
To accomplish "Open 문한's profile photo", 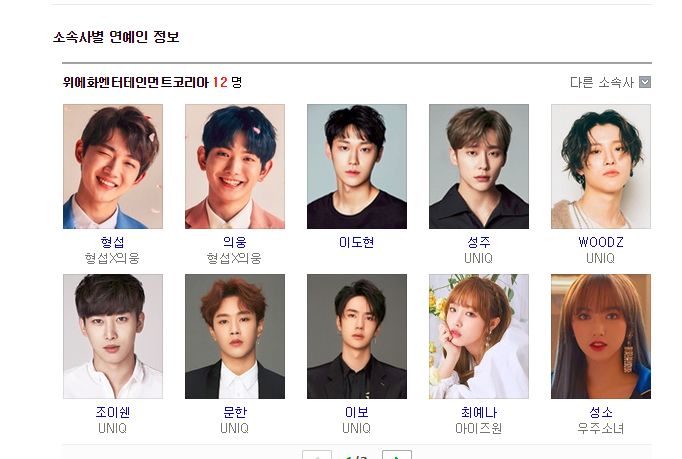I will (x=235, y=336).
